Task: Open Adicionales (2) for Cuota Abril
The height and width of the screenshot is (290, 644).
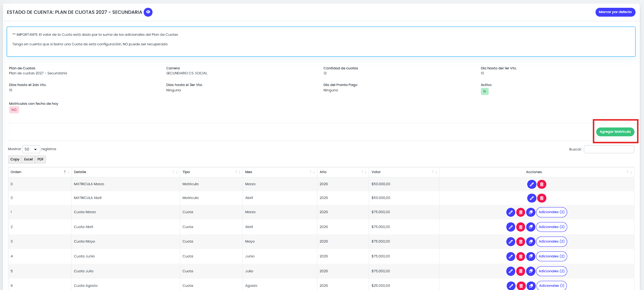Action: [x=552, y=227]
